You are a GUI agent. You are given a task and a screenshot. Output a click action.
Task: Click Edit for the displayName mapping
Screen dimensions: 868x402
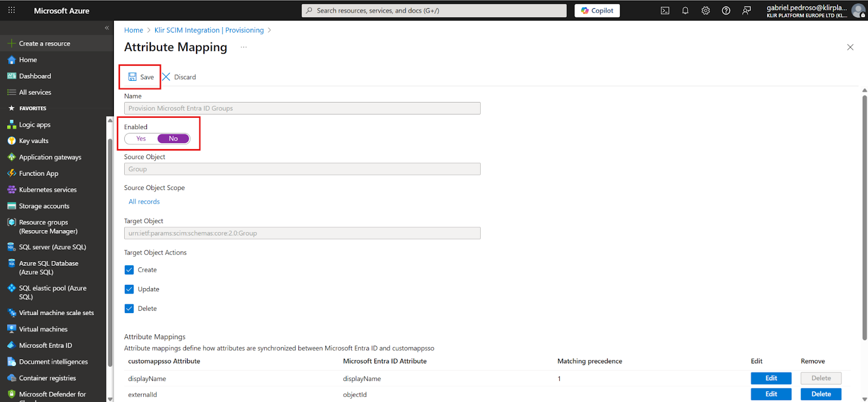(x=771, y=378)
